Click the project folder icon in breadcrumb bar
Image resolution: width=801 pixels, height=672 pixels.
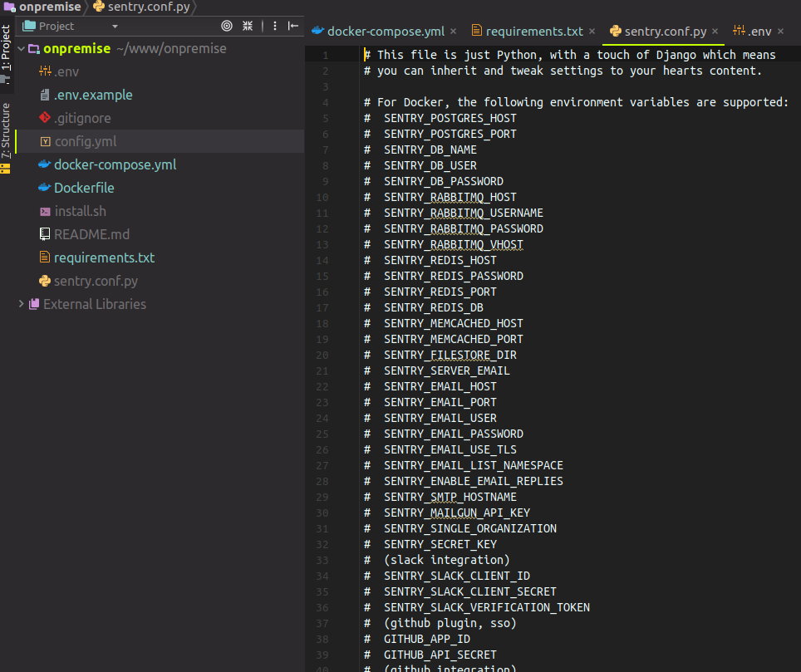(10, 7)
